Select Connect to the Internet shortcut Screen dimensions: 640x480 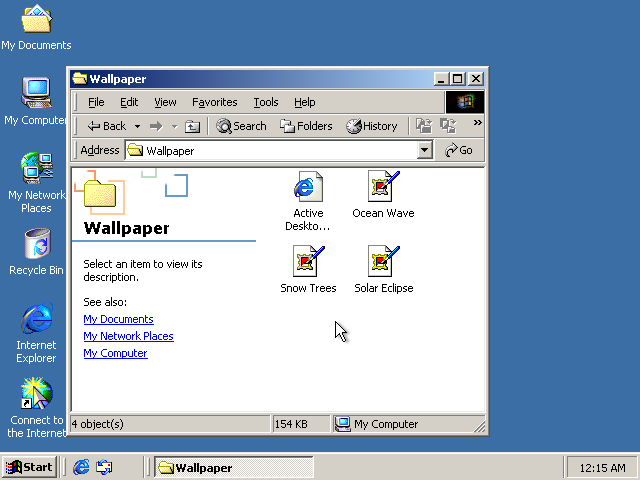pyautogui.click(x=36, y=407)
